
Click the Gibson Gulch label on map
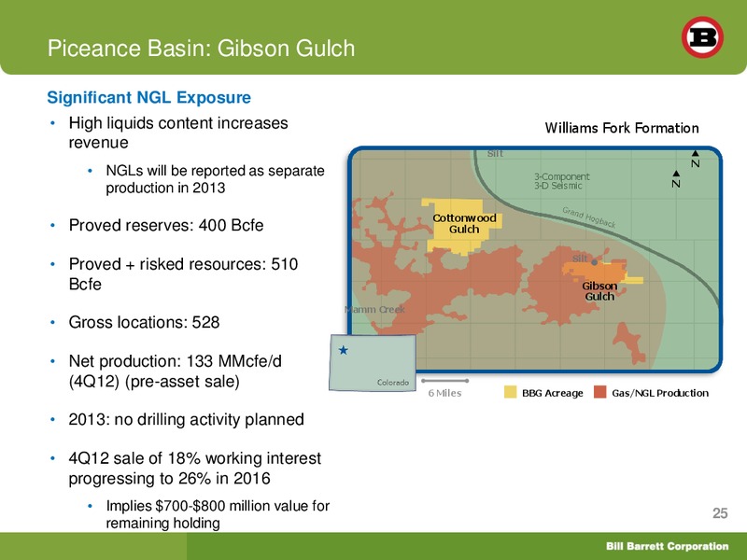[x=599, y=291]
